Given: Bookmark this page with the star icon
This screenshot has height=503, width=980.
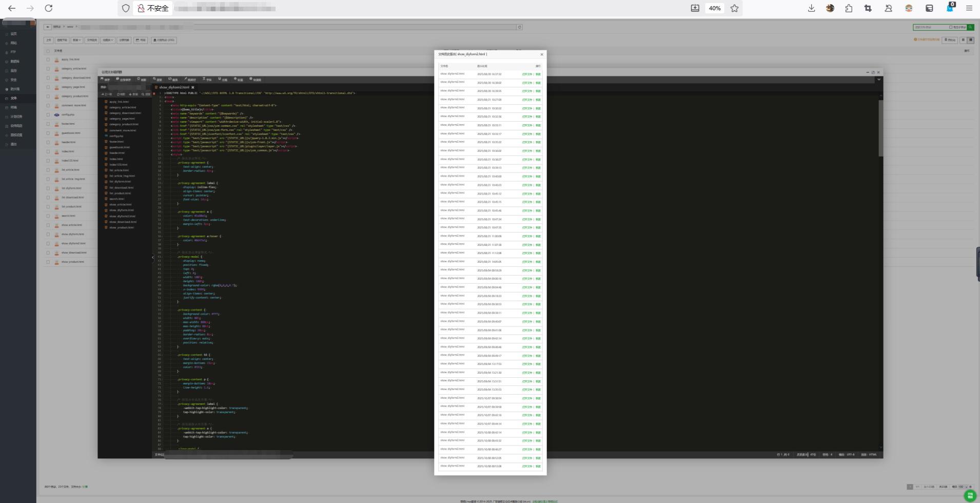Looking at the screenshot, I should [x=734, y=8].
